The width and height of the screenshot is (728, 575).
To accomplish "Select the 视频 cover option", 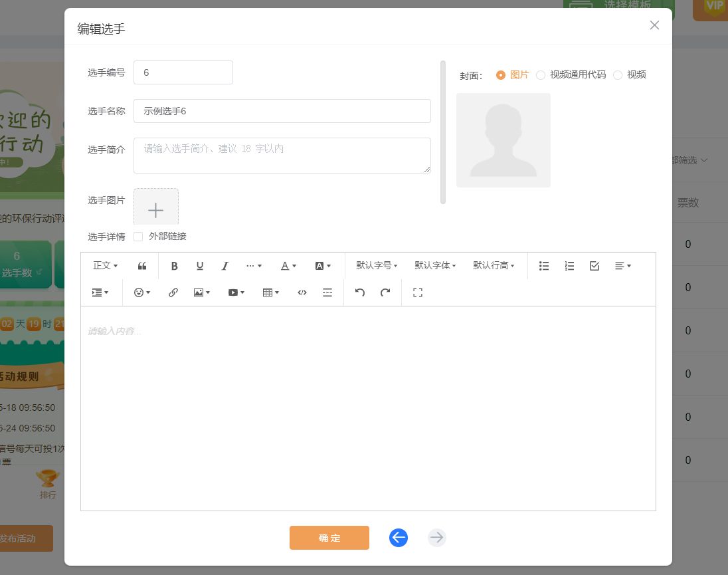I will tap(629, 74).
